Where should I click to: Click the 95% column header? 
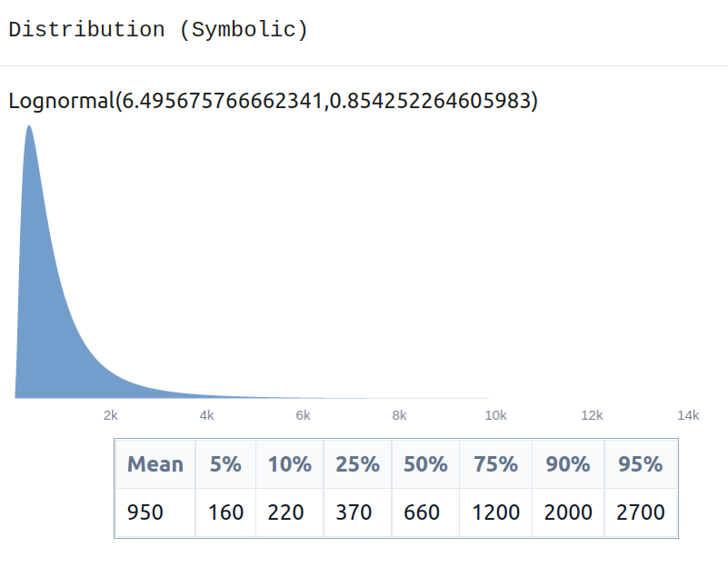pos(640,464)
